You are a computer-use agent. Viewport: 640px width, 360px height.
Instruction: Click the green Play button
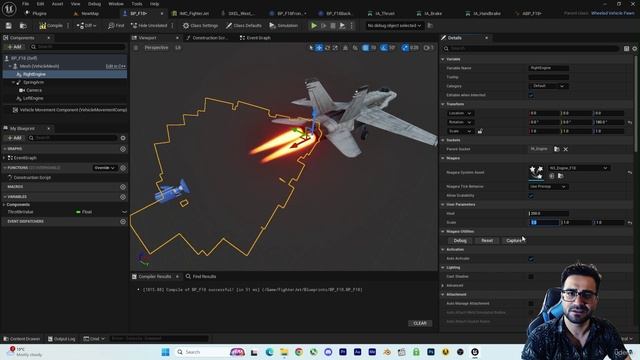(x=314, y=25)
